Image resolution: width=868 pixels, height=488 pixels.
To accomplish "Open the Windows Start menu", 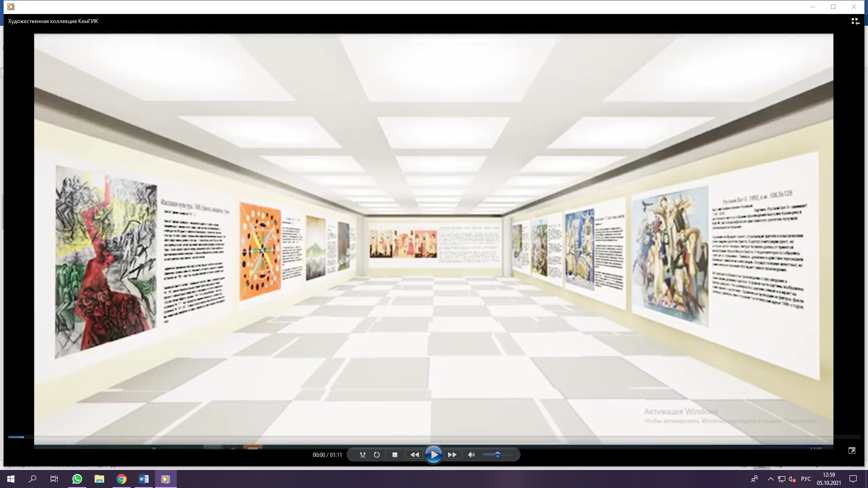I will point(11,479).
